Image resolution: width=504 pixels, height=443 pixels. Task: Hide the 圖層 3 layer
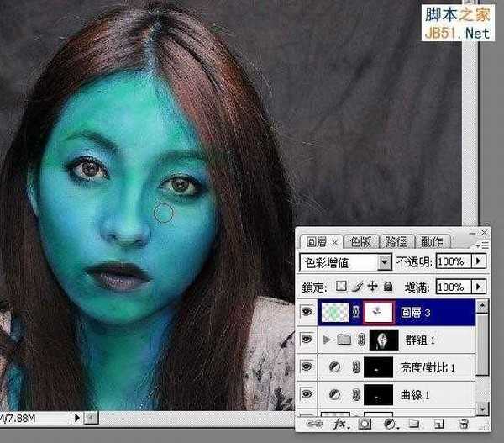point(307,313)
